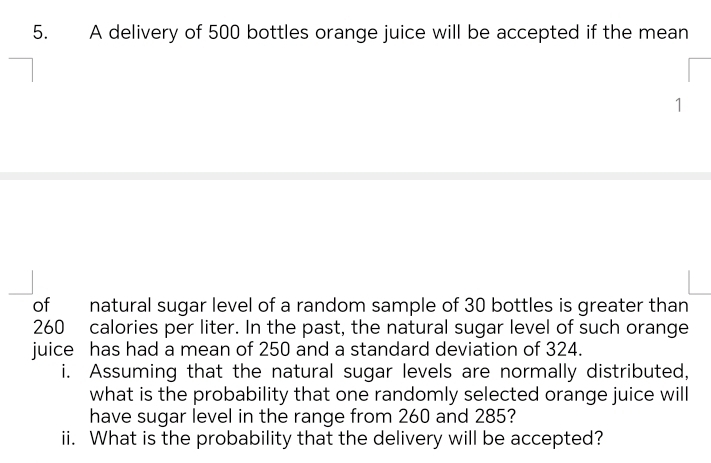Image resolution: width=711 pixels, height=463 pixels.
Task: Click the top-right page margin corner mark
Action: [699, 70]
